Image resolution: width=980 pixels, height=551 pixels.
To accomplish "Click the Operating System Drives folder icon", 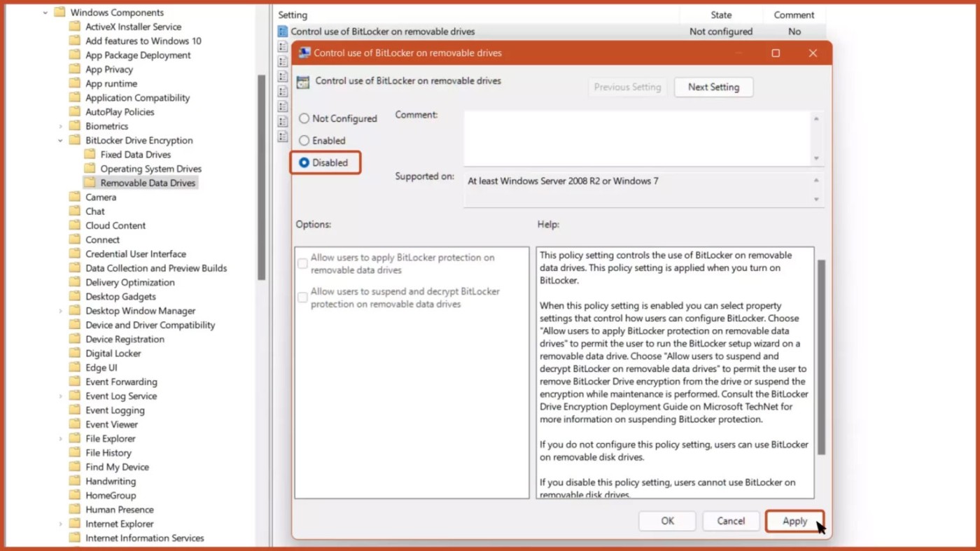I will click(x=90, y=169).
